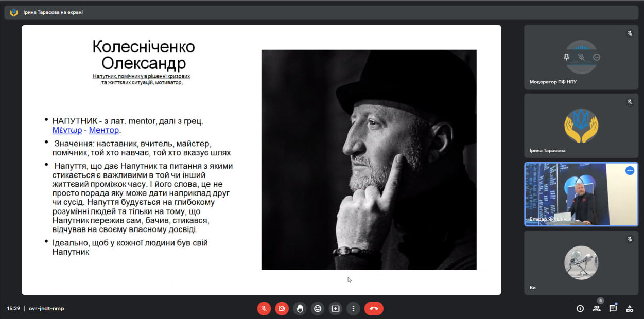Viewport: 644px width, 319px height.
Task: Open the activities panel
Action: click(x=630, y=308)
